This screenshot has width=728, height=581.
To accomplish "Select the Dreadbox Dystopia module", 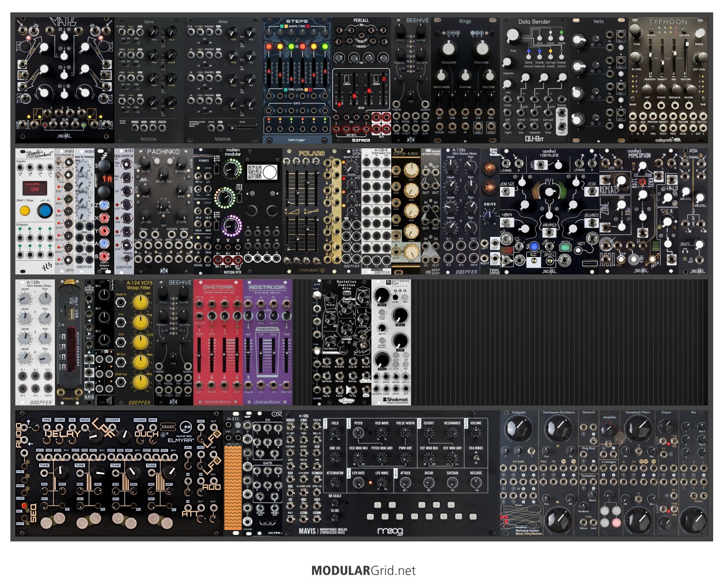I will [x=218, y=342].
